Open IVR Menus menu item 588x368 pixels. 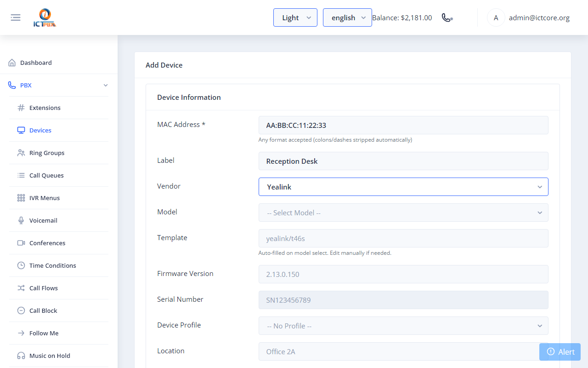(x=59, y=198)
